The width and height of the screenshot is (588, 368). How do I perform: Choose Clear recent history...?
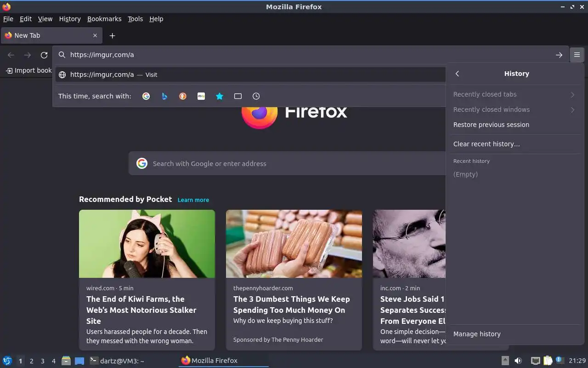(514, 144)
